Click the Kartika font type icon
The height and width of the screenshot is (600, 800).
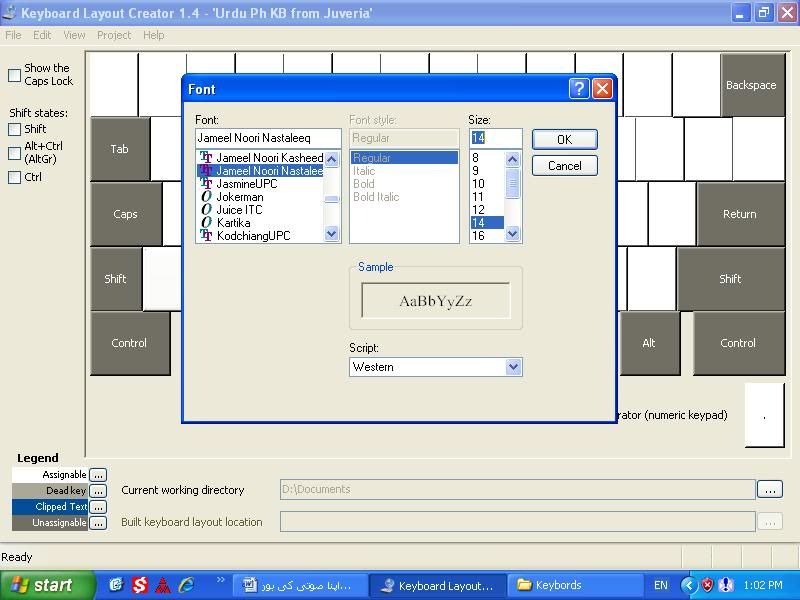(206, 222)
